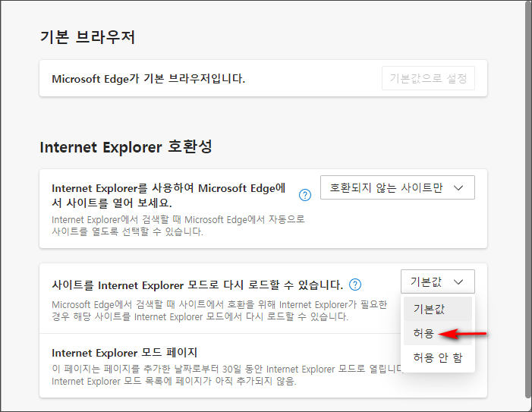Open the 호환되지 않는 사이트만 dropdown

coord(398,187)
